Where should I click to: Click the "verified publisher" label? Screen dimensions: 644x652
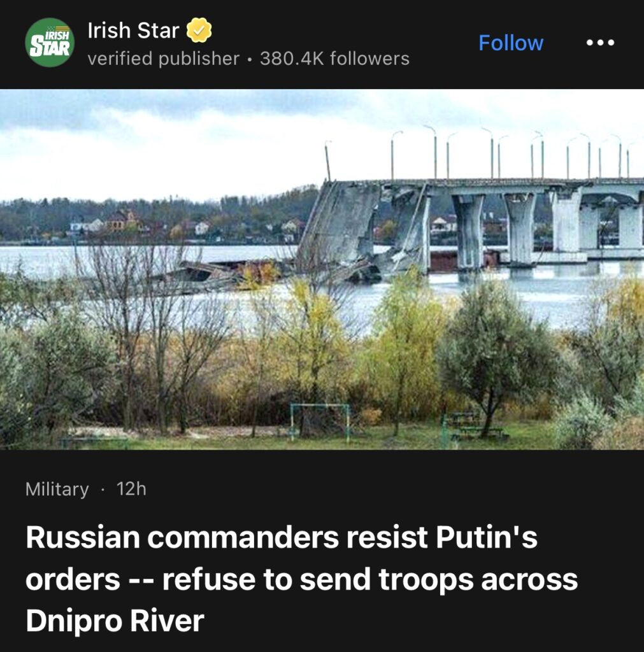tap(164, 59)
